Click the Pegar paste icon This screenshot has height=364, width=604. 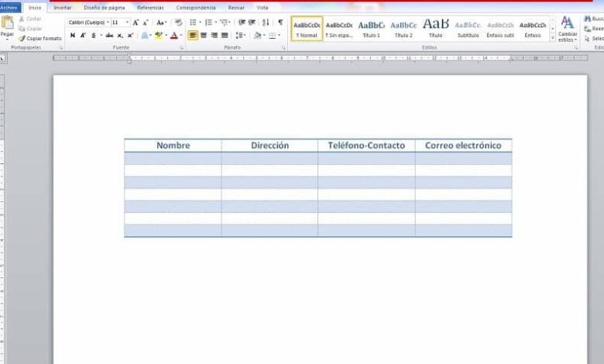pos(7,22)
